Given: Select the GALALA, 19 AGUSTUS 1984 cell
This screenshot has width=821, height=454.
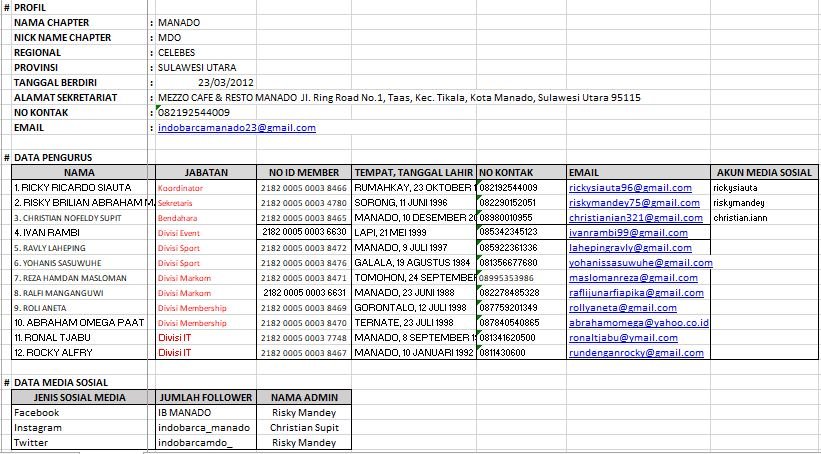Looking at the screenshot, I should [x=414, y=263].
